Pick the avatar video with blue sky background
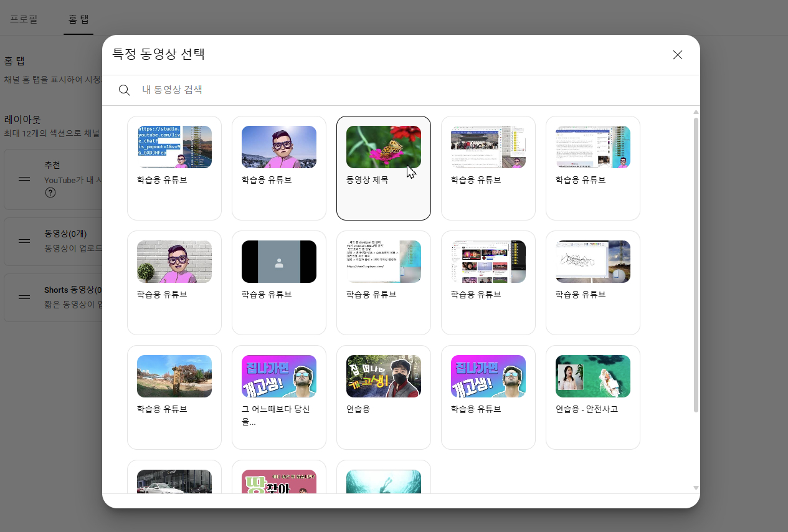Viewport: 788px width, 532px height. pyautogui.click(x=279, y=168)
